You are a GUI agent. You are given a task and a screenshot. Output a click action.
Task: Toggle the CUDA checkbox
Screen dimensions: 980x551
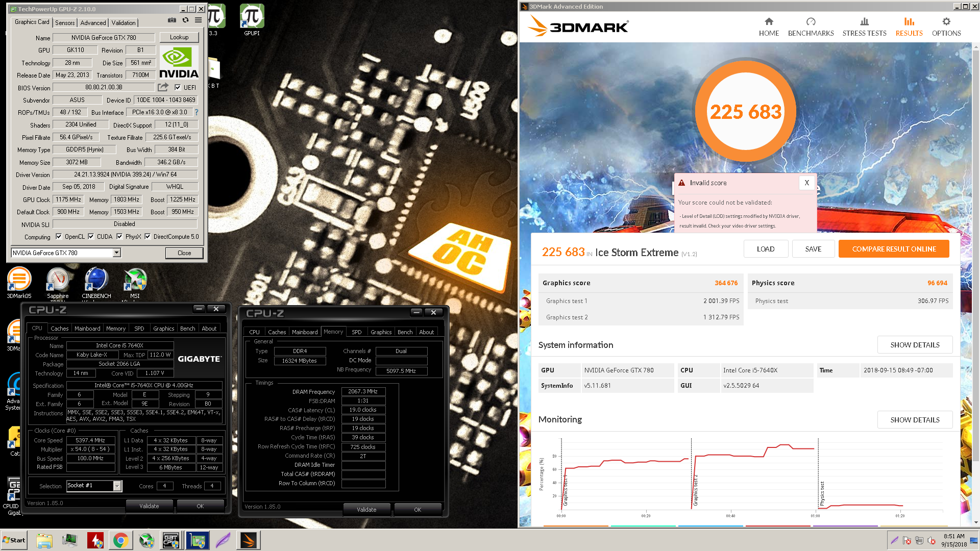click(91, 236)
